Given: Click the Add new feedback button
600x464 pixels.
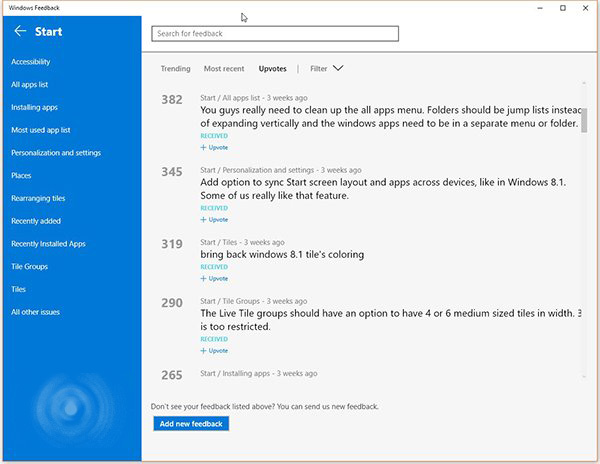Looking at the screenshot, I should [192, 424].
